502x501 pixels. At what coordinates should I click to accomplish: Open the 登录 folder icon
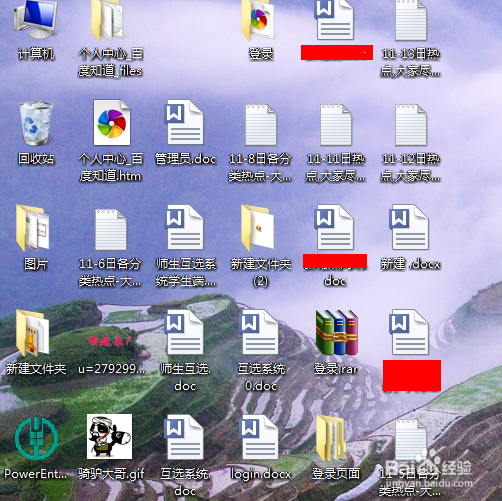click(258, 21)
